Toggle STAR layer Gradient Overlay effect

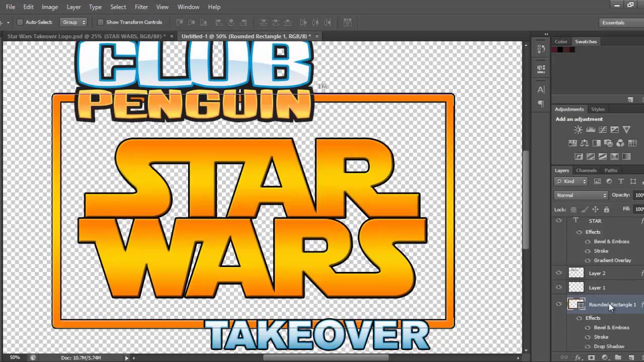pyautogui.click(x=588, y=260)
